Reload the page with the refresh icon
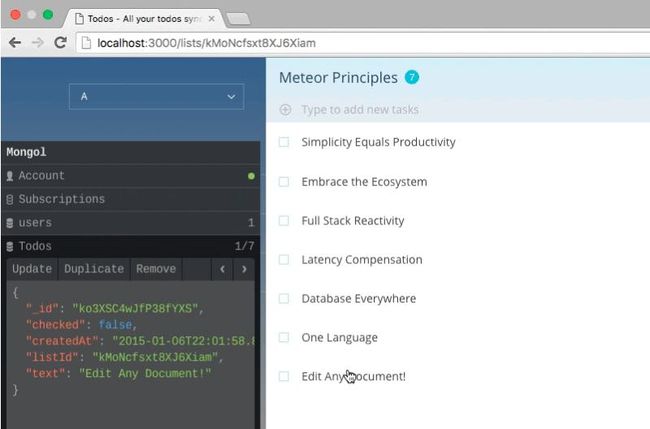 click(x=61, y=42)
